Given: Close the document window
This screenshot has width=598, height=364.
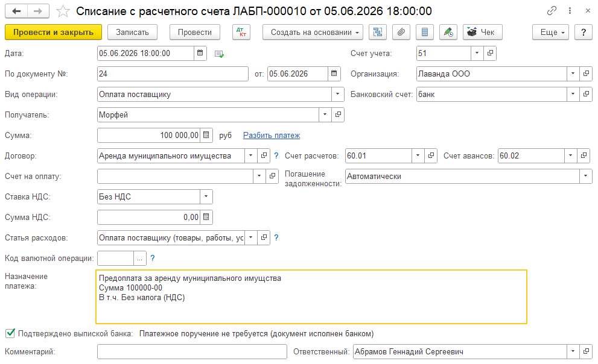Looking at the screenshot, I should point(588,11).
